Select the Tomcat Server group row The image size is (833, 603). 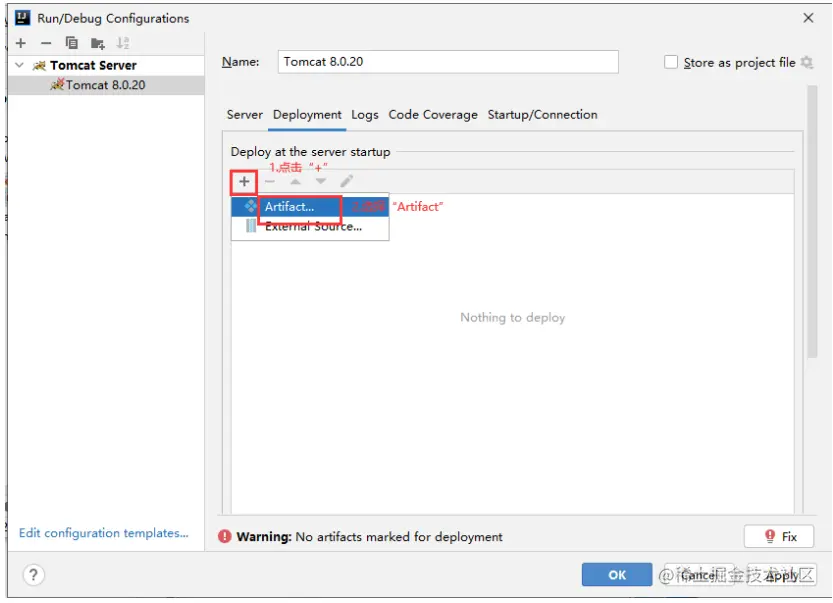106,65
